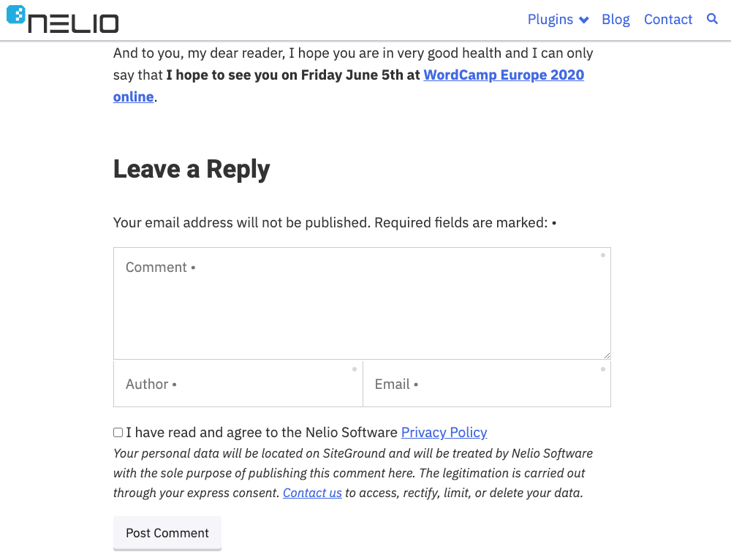The width and height of the screenshot is (731, 560).
Task: Click the blue Nelio cube logo icon
Action: (x=16, y=14)
